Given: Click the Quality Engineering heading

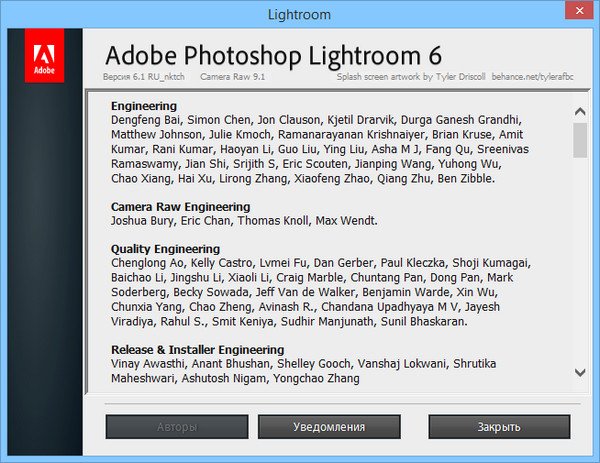Looking at the screenshot, I should tap(165, 249).
